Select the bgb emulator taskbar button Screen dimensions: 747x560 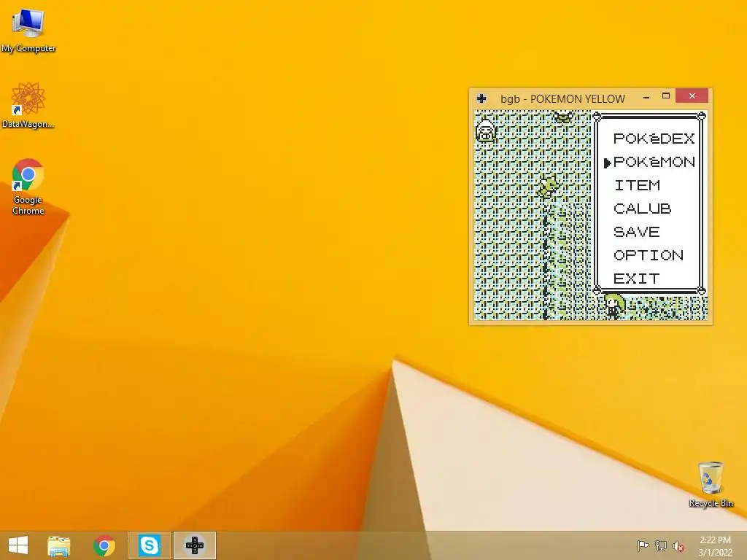[x=194, y=545]
